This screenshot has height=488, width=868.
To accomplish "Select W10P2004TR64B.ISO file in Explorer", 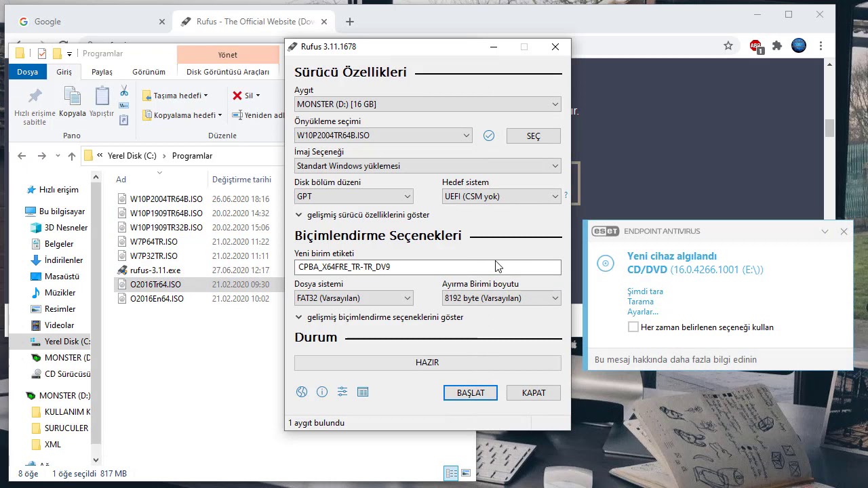I will coord(166,199).
